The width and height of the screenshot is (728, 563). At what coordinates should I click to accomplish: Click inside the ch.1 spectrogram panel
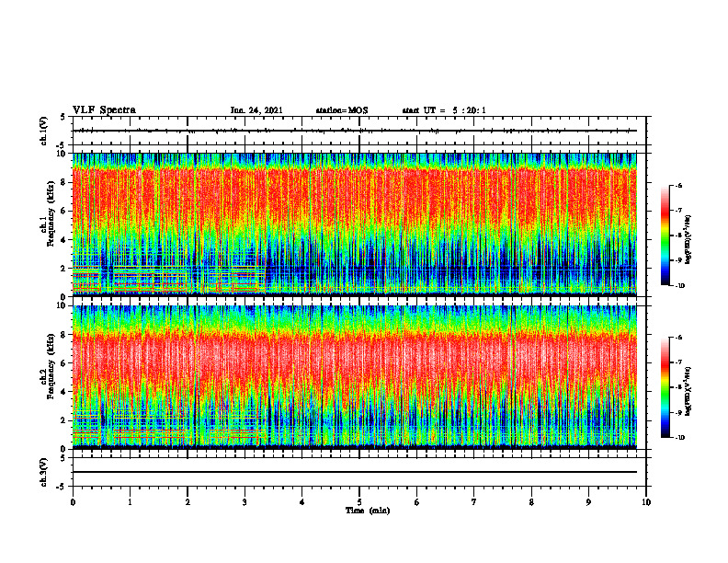coord(355,224)
